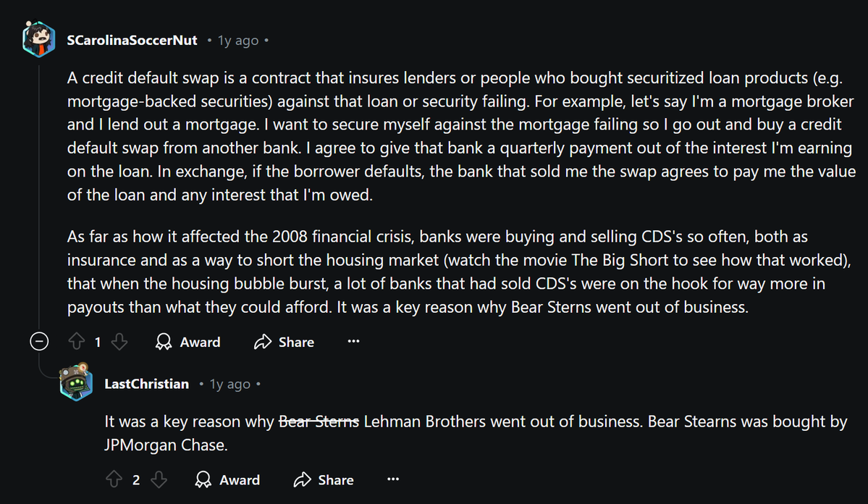
Task: Click the timestamp on SCarolinaSoccerNut's comment
Action: (238, 41)
